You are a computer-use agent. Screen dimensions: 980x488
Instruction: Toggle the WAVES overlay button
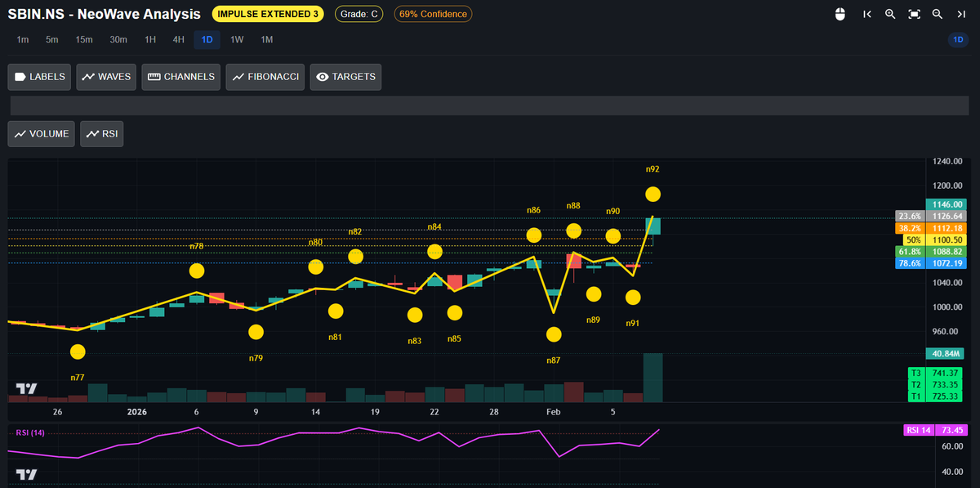click(107, 77)
